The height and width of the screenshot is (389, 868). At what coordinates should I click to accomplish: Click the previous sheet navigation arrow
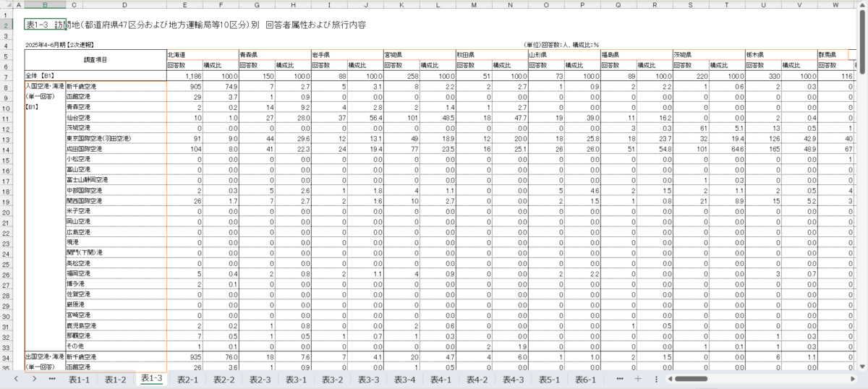pos(16,379)
